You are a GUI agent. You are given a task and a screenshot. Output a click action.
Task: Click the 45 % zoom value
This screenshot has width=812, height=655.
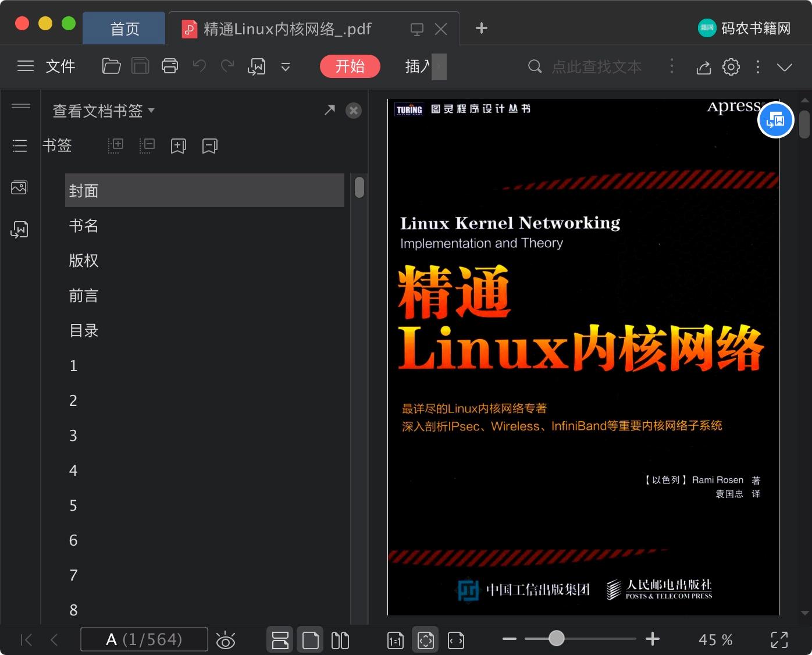[x=715, y=640]
